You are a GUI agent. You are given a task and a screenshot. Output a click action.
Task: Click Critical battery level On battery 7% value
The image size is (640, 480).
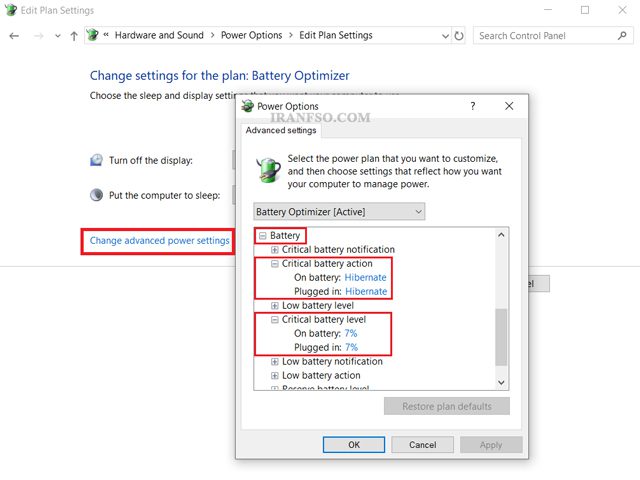tap(351, 333)
